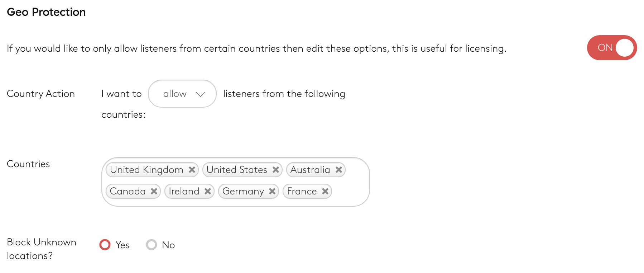Viewport: 644px width, 273px height.
Task: Click the United Kingdom tag label
Action: 146,170
